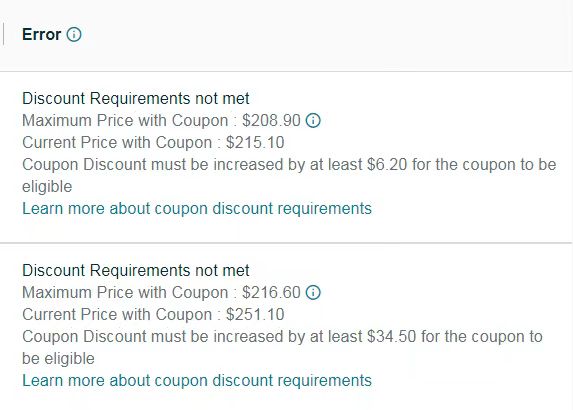Viewport: 573px width, 410px height.
Task: Click the $216.60 maximum price value
Action: click(x=272, y=292)
